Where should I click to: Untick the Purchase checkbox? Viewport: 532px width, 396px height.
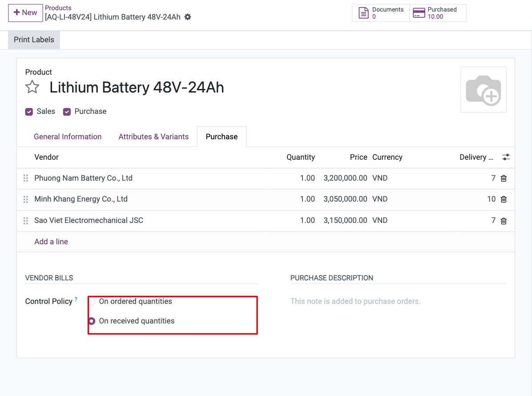[x=67, y=112]
